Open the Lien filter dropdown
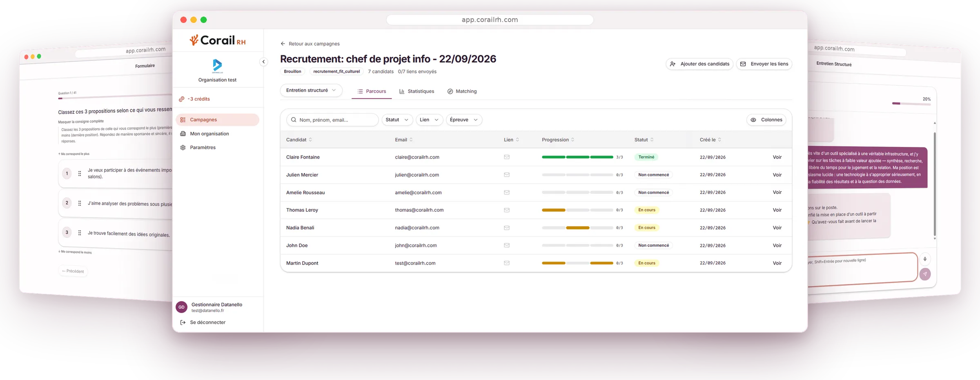This screenshot has width=980, height=380. (x=429, y=120)
